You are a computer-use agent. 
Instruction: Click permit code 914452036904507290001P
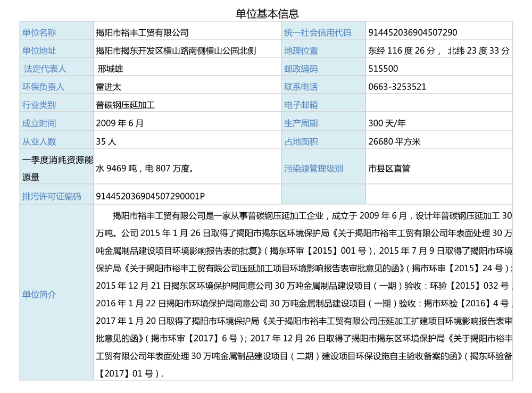pos(151,197)
